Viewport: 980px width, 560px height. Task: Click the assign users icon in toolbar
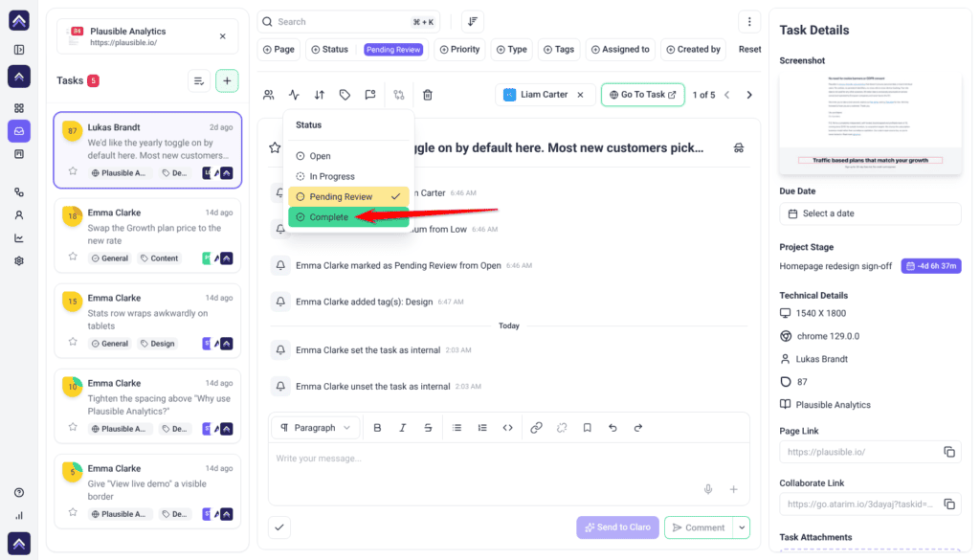[269, 95]
